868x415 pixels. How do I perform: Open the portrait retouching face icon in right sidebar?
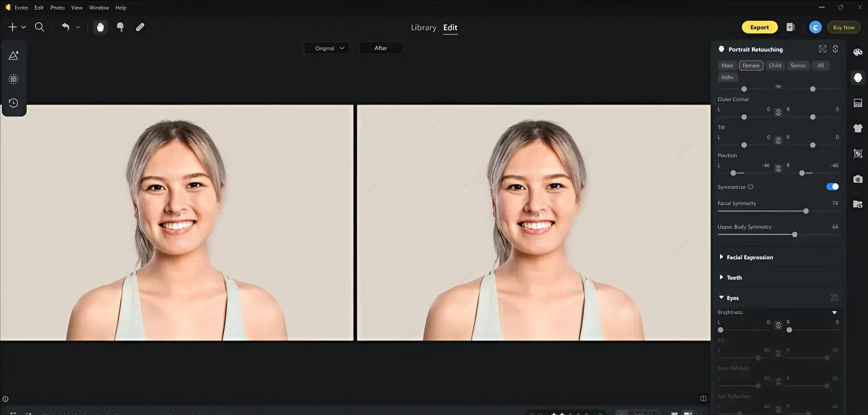(858, 78)
